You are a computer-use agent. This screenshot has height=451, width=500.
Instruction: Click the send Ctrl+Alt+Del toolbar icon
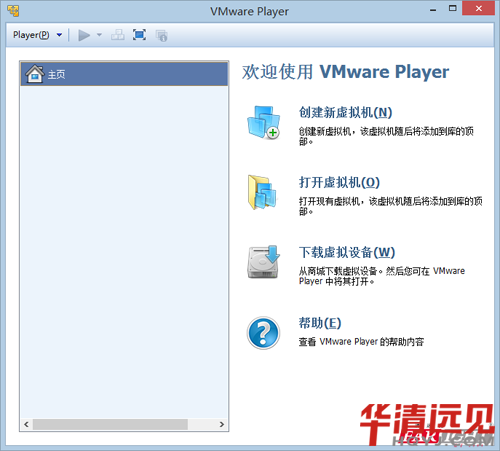[x=118, y=35]
